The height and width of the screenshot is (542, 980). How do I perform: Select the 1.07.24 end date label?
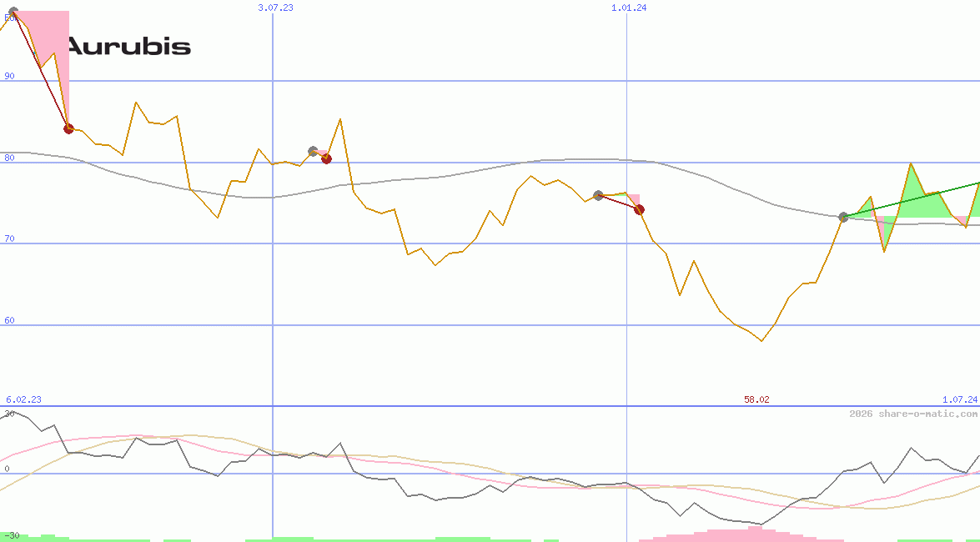coord(959,399)
